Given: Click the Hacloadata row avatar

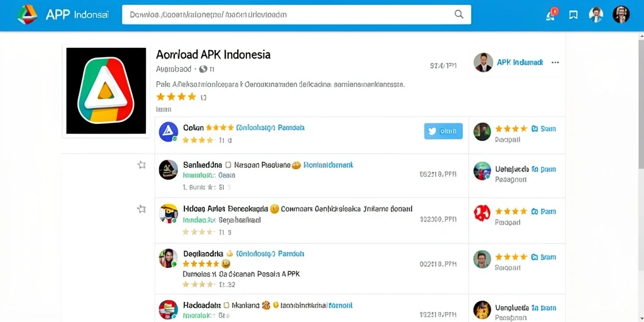Looking at the screenshot, I should 169,309.
